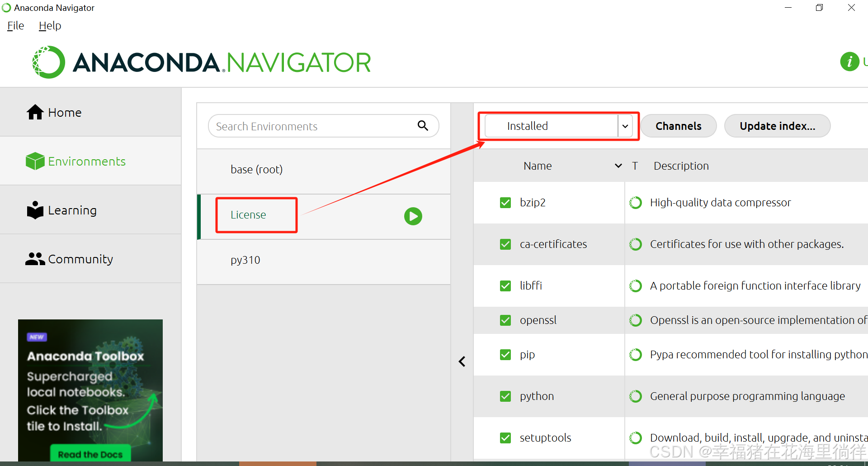
Task: Click the python package type icon
Action: (x=636, y=396)
